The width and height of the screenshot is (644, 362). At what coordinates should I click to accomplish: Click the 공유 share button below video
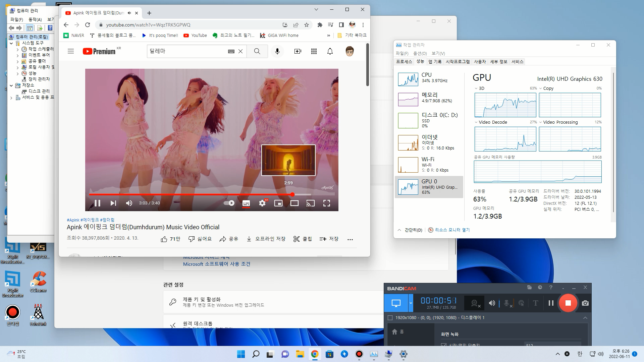click(x=229, y=239)
